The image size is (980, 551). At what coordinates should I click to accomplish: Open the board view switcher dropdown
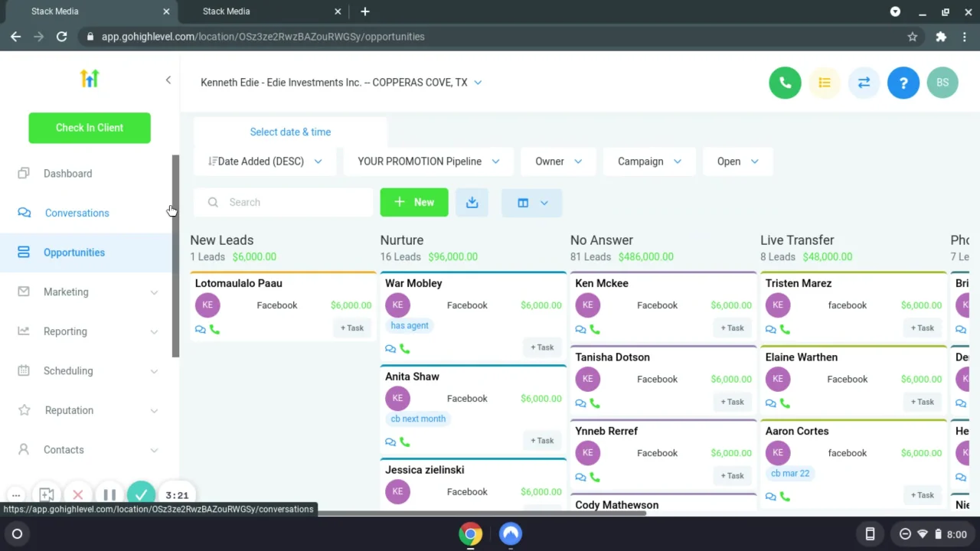tap(531, 203)
